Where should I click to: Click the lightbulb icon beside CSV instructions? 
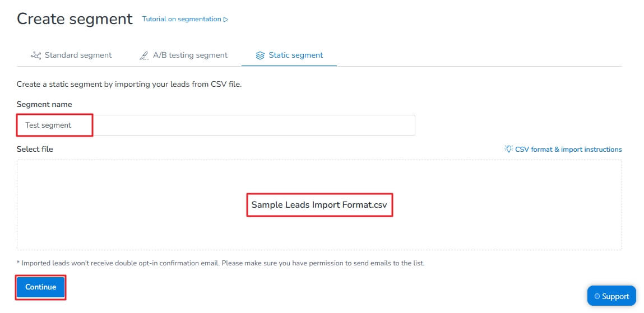coord(508,150)
